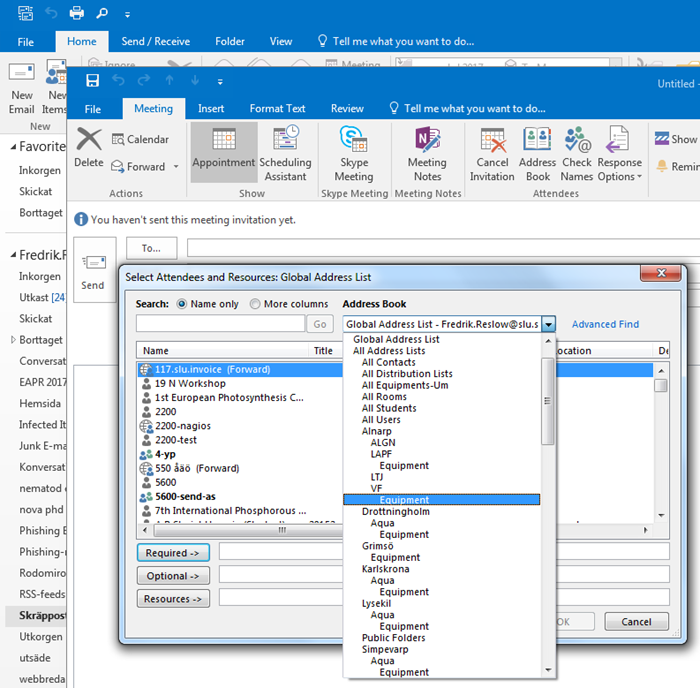
Task: Click the Print icon in main Outlook toolbar
Action: [76, 13]
